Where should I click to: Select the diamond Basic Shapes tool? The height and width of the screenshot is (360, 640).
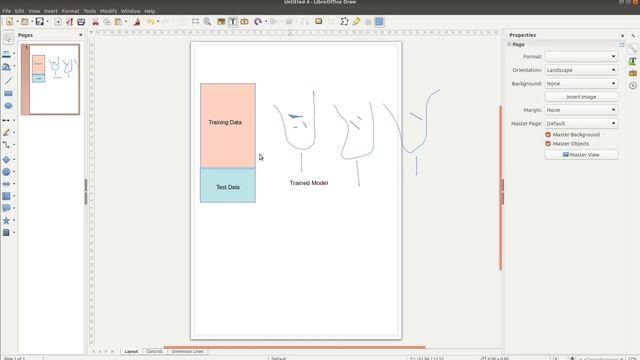click(6, 160)
